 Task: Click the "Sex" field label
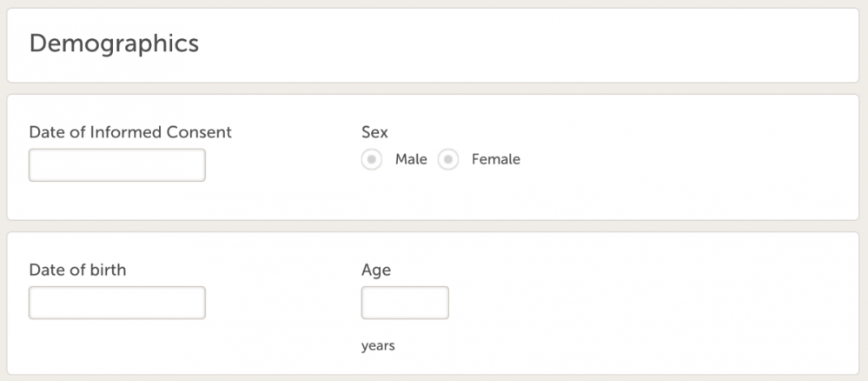click(x=374, y=132)
